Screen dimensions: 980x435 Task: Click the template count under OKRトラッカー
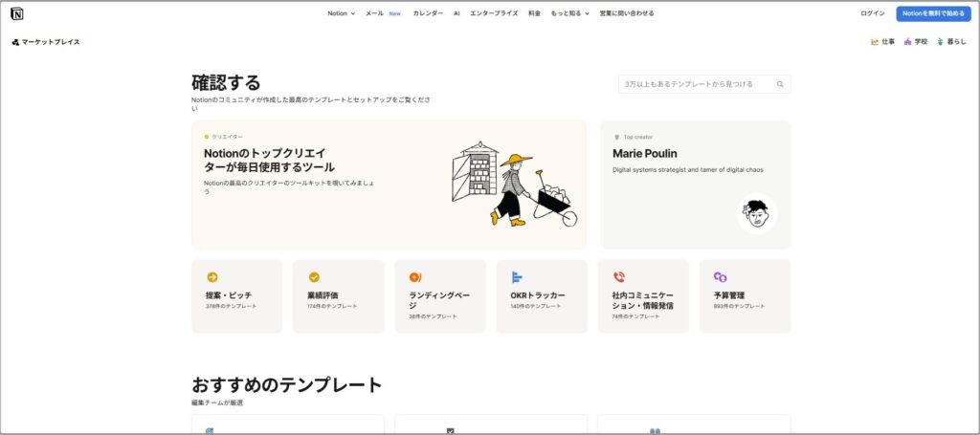536,307
